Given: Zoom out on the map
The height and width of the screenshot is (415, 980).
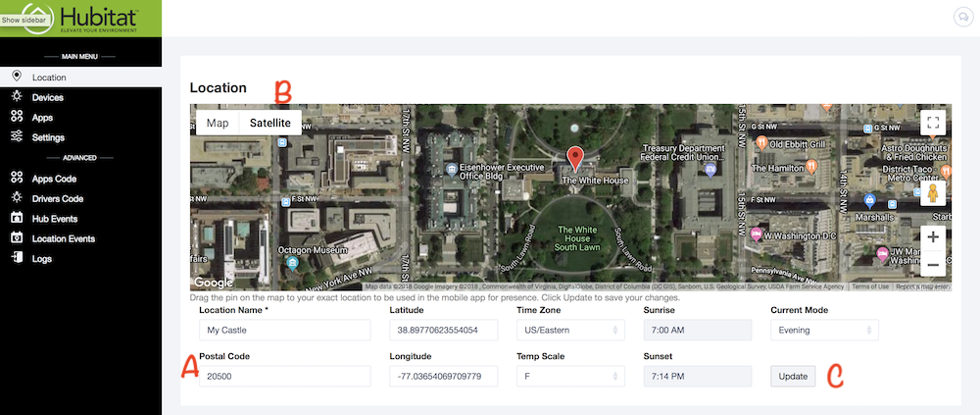Looking at the screenshot, I should click(933, 265).
